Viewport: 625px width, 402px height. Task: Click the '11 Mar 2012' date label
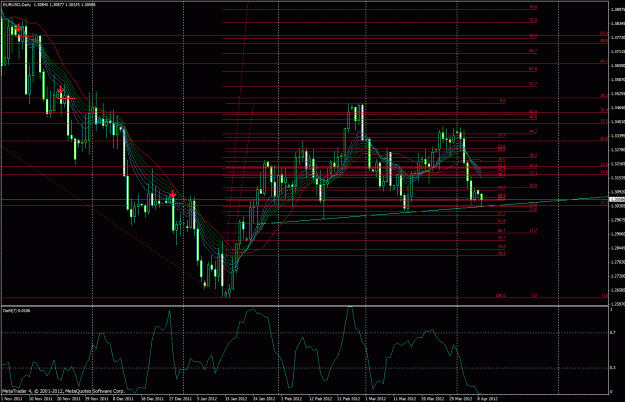click(x=404, y=398)
